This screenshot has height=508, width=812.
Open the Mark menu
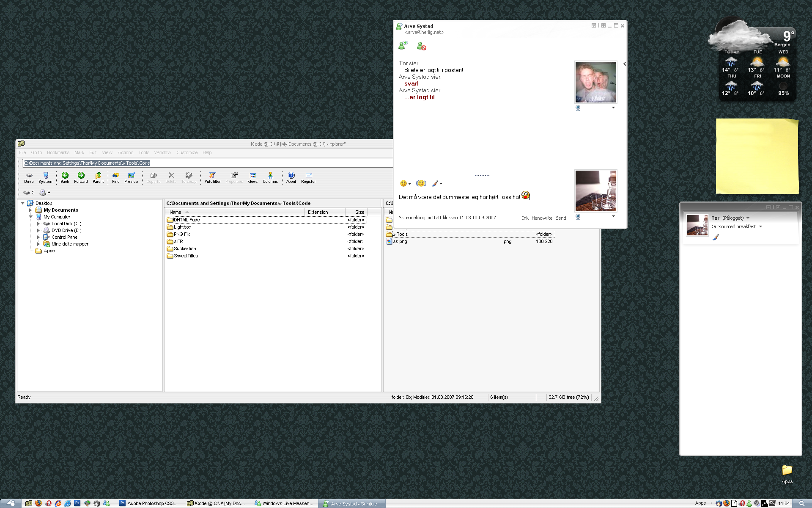click(79, 152)
